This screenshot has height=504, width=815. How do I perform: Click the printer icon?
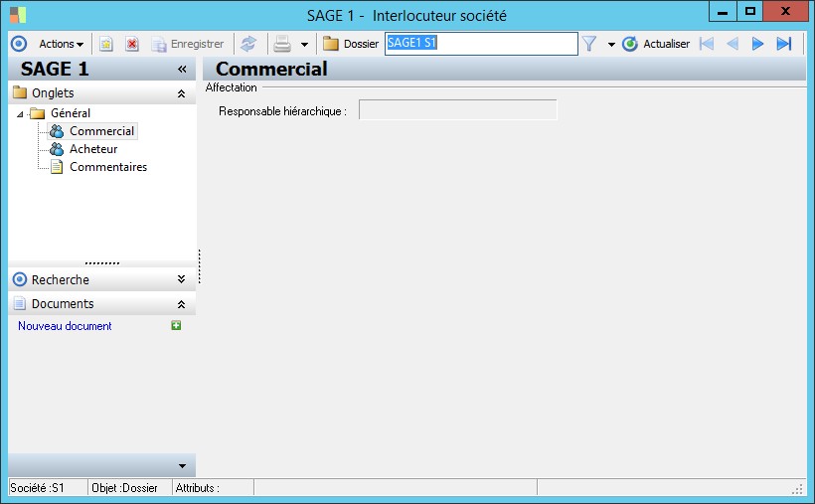(x=282, y=44)
